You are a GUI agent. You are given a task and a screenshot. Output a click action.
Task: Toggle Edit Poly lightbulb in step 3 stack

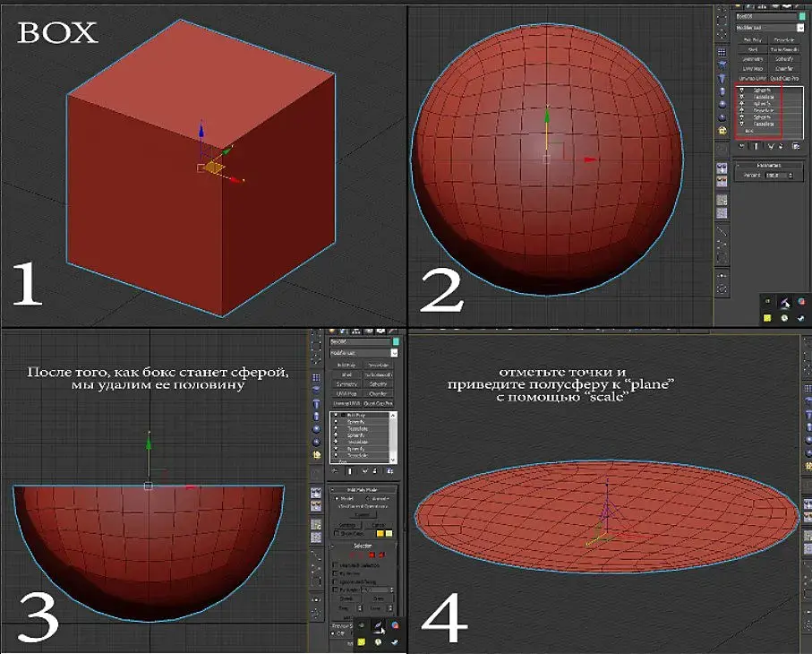[x=336, y=415]
